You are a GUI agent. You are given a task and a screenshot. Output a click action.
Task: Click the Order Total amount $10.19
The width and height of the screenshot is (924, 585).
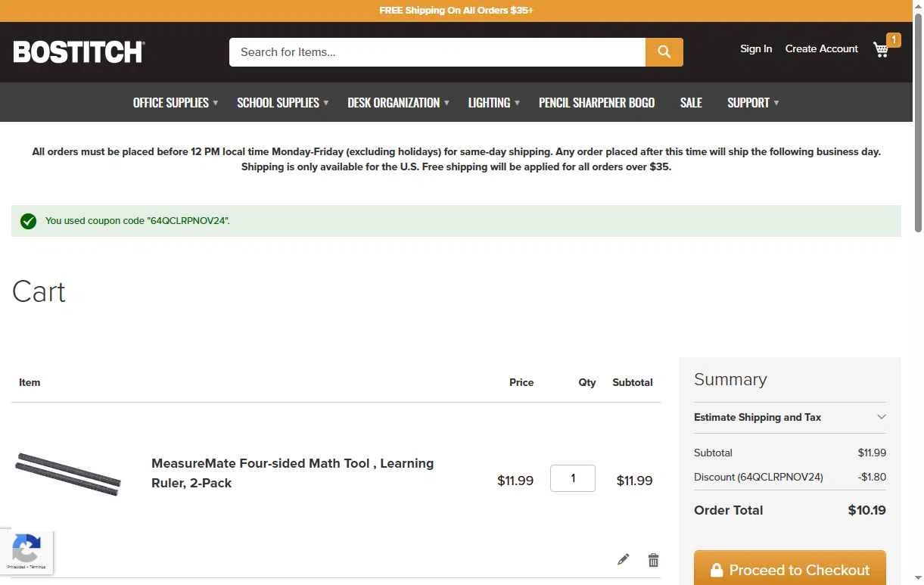click(x=867, y=510)
